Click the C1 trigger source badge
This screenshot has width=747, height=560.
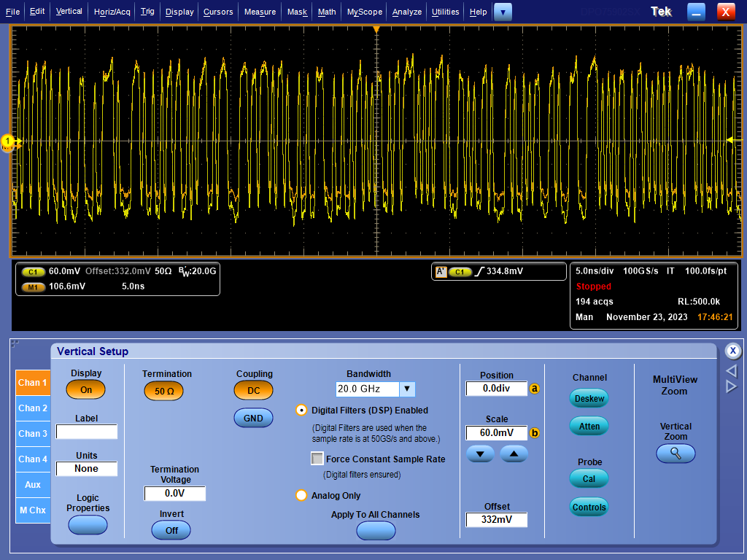(460, 272)
